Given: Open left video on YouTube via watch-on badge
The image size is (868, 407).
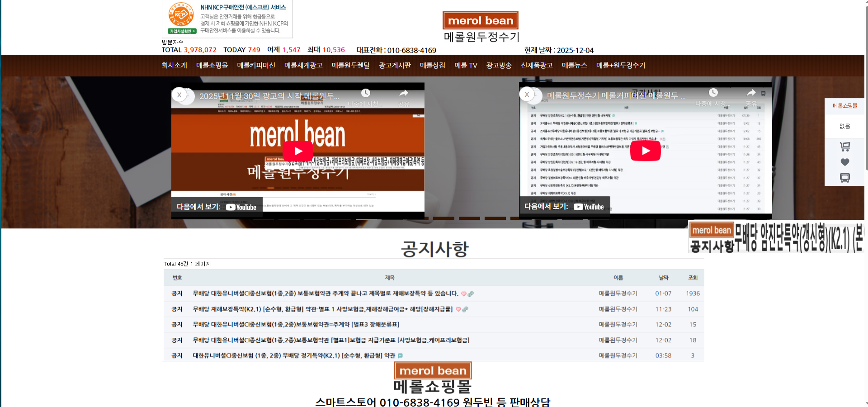Looking at the screenshot, I should pyautogui.click(x=217, y=207).
